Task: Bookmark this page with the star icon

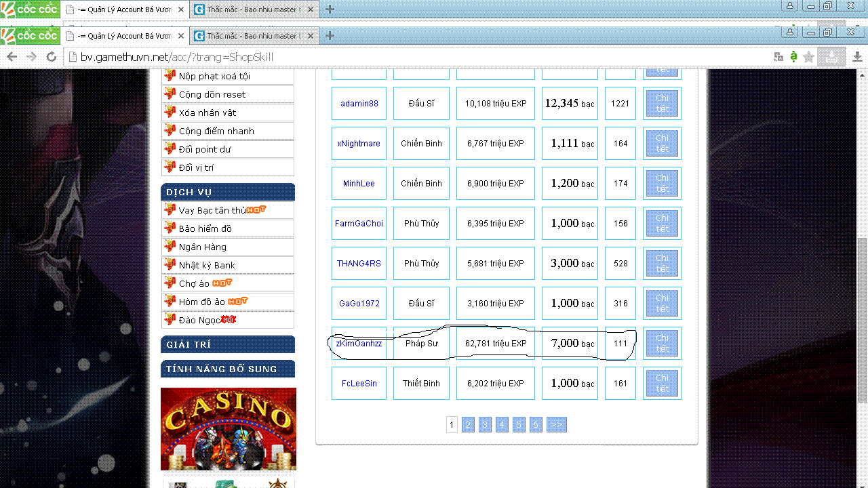Action: (808, 57)
